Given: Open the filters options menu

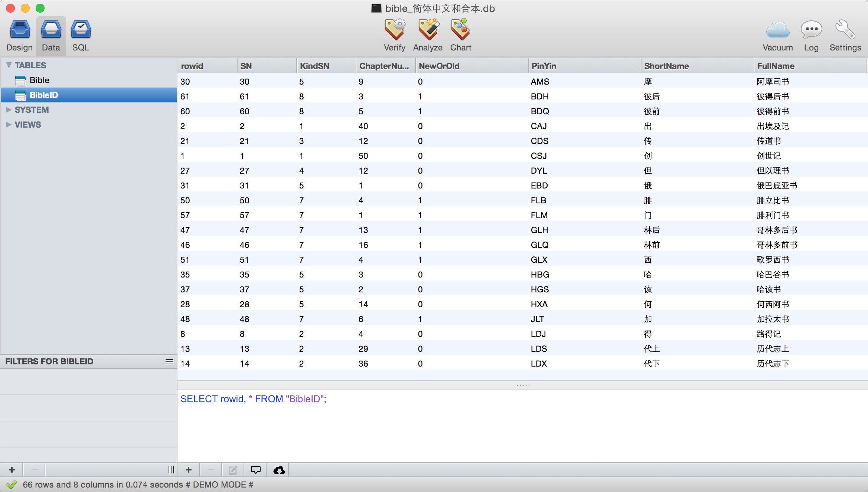Looking at the screenshot, I should 169,362.
